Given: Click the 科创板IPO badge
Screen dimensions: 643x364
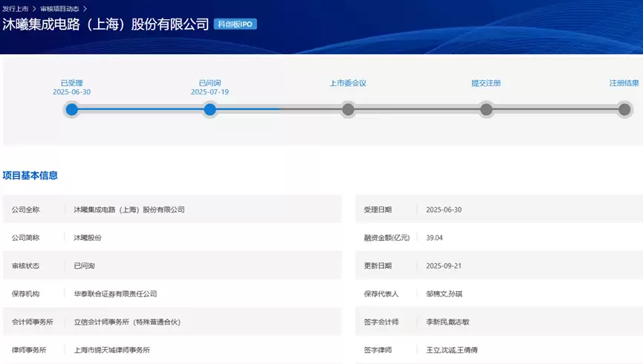Looking at the screenshot, I should tap(235, 25).
